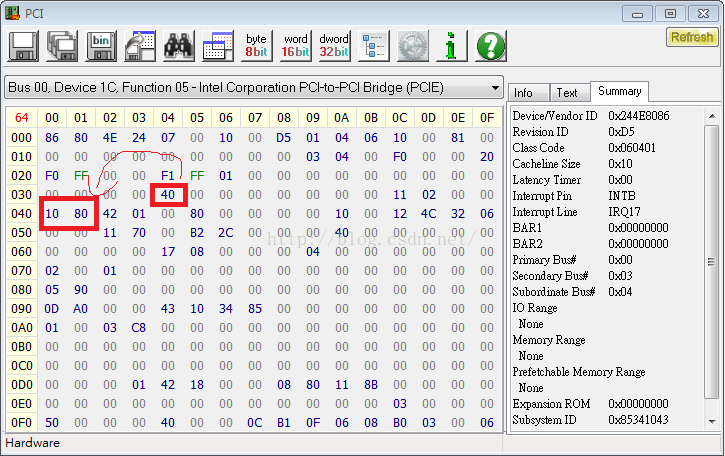The image size is (725, 456).
Task: Select byte B1 in row 0F0
Action: coord(283,423)
